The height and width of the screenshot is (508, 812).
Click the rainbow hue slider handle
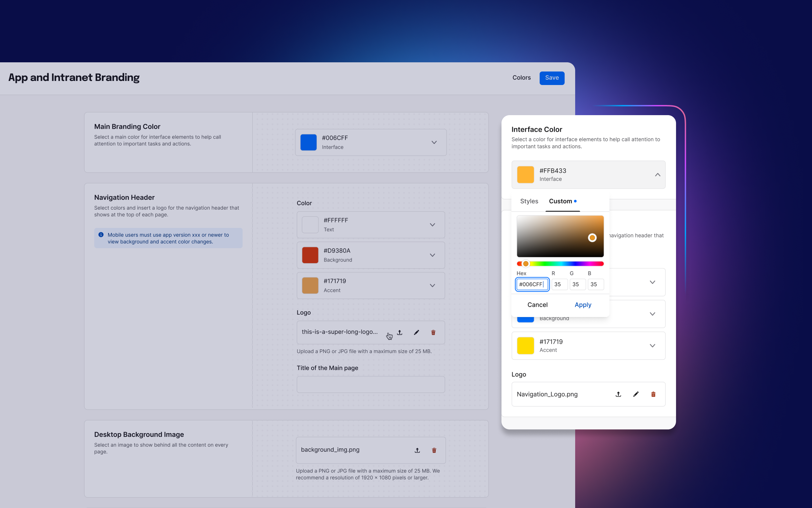point(526,263)
